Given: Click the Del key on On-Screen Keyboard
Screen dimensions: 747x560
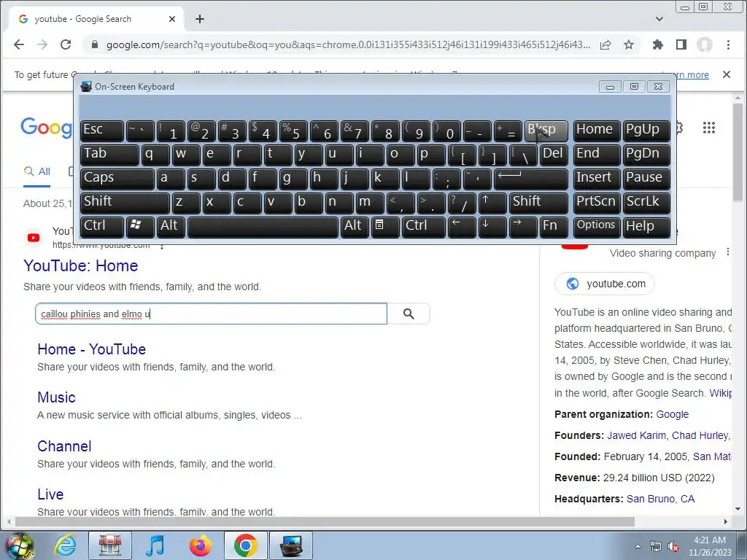Looking at the screenshot, I should (554, 155).
